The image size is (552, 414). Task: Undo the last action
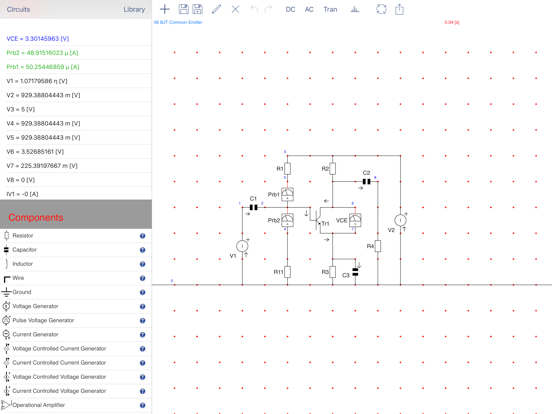pyautogui.click(x=254, y=9)
